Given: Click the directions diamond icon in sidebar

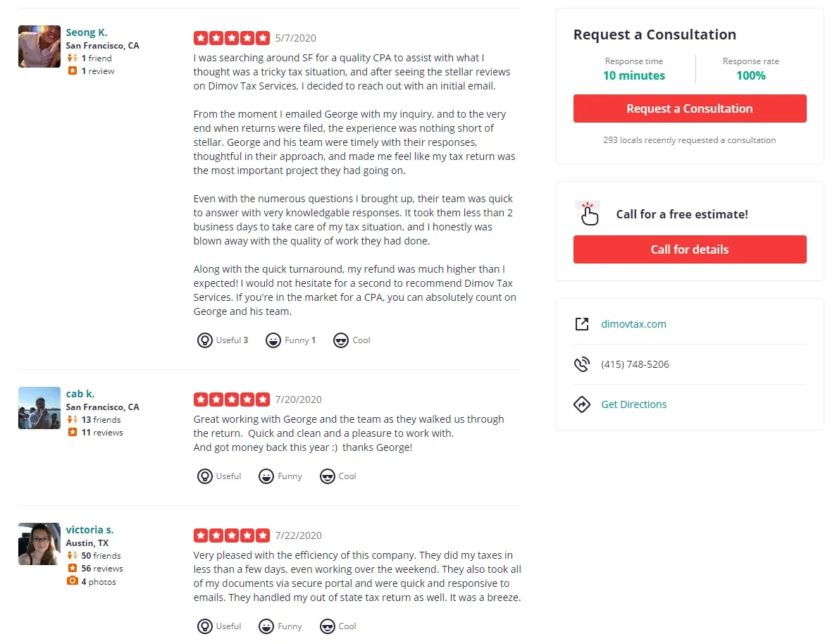Looking at the screenshot, I should tap(582, 404).
